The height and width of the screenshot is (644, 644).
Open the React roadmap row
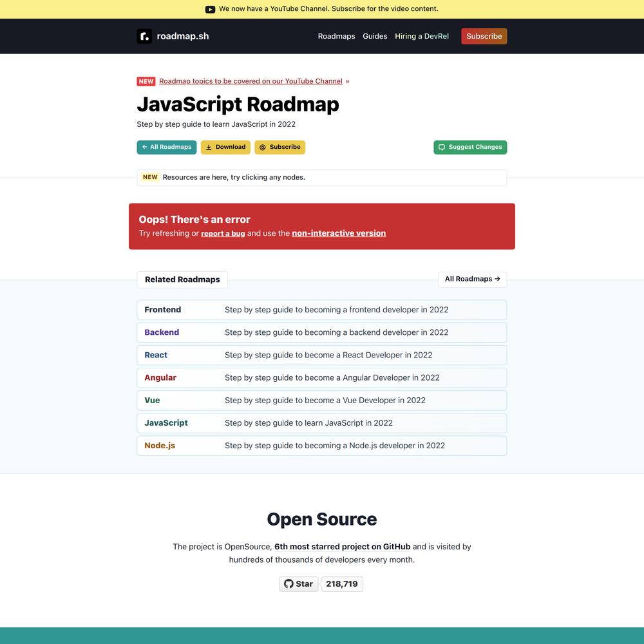(321, 355)
